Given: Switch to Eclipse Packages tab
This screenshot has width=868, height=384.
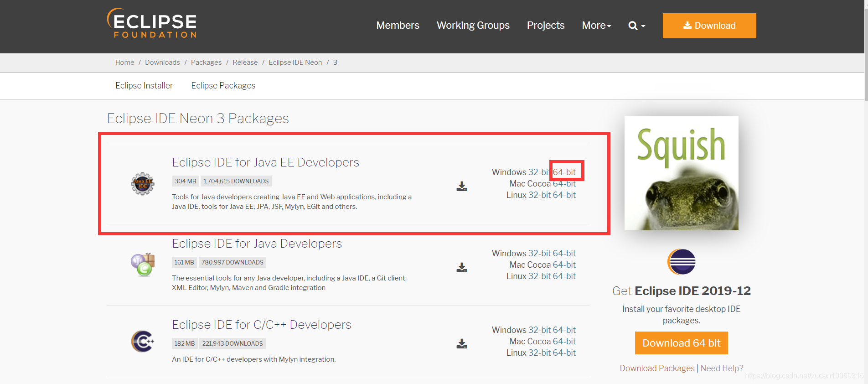Looking at the screenshot, I should point(223,86).
